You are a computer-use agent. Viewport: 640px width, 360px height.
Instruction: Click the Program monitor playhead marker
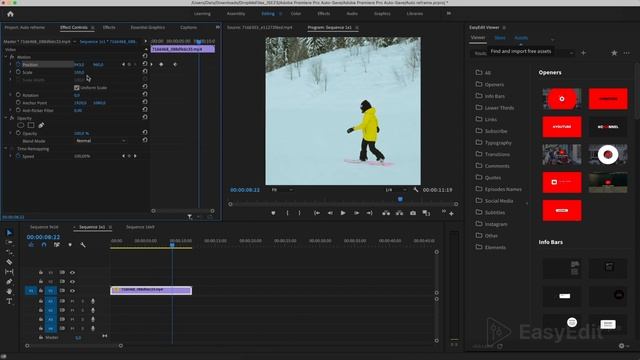pos(400,199)
